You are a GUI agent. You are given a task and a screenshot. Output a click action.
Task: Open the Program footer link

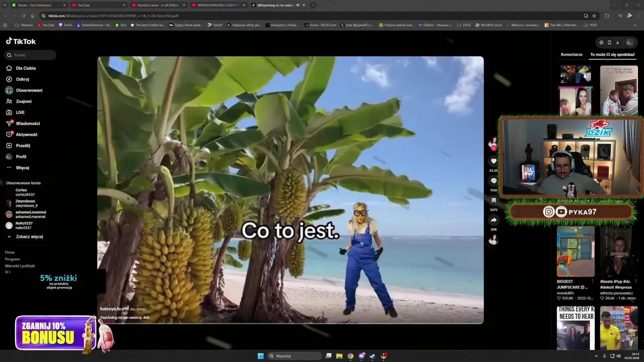tap(12, 259)
